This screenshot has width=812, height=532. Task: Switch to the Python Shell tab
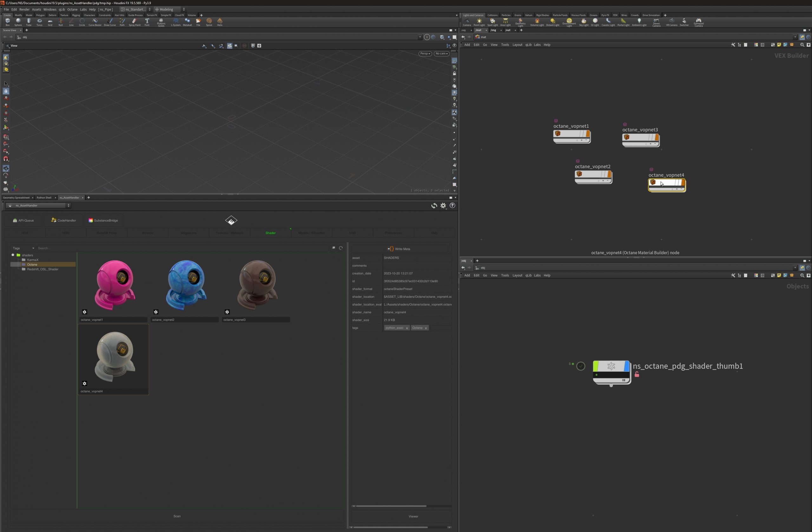(44, 198)
